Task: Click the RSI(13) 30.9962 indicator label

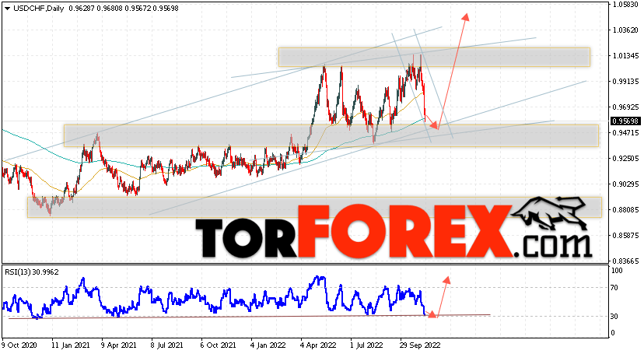Action: (x=32, y=272)
